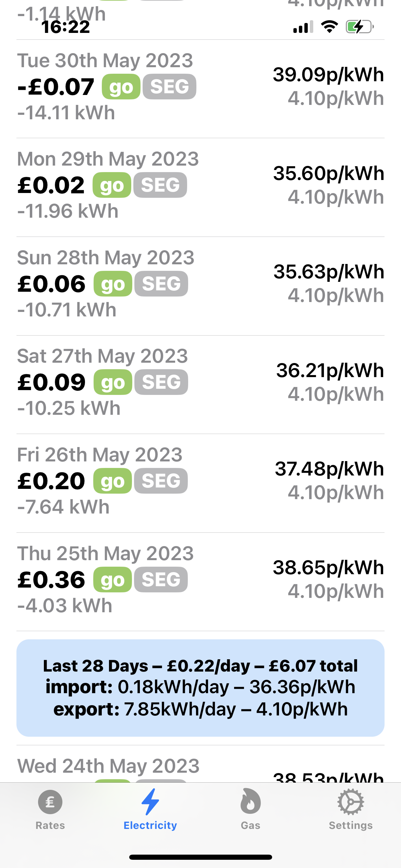Tap the battery charging status icon
Image resolution: width=401 pixels, height=868 pixels.
359,27
